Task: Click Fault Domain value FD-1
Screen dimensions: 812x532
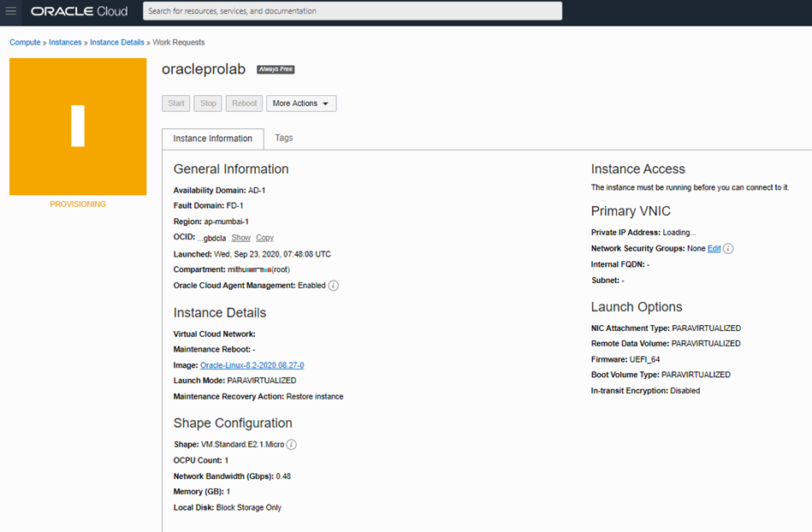Action: (x=234, y=205)
